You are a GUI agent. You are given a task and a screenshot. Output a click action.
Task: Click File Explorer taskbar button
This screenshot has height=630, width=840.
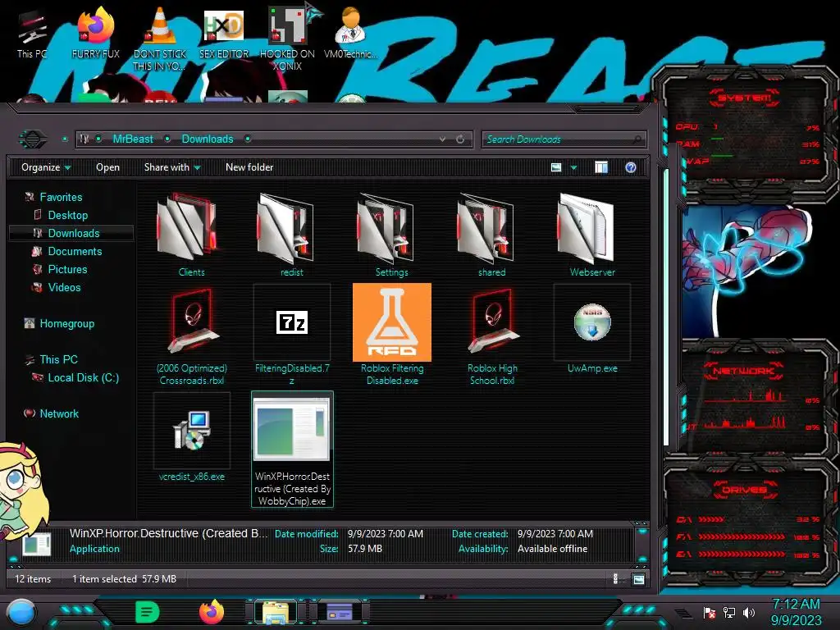click(x=276, y=612)
